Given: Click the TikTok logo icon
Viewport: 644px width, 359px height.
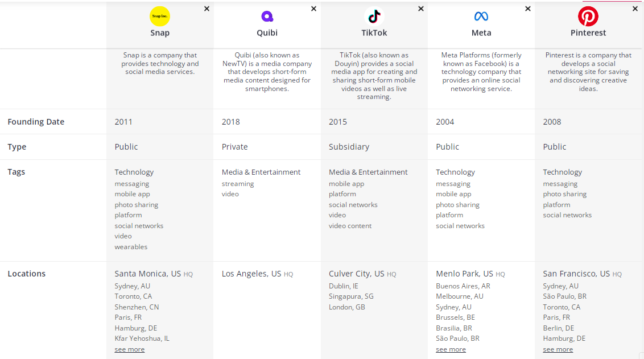Looking at the screenshot, I should coord(374,16).
